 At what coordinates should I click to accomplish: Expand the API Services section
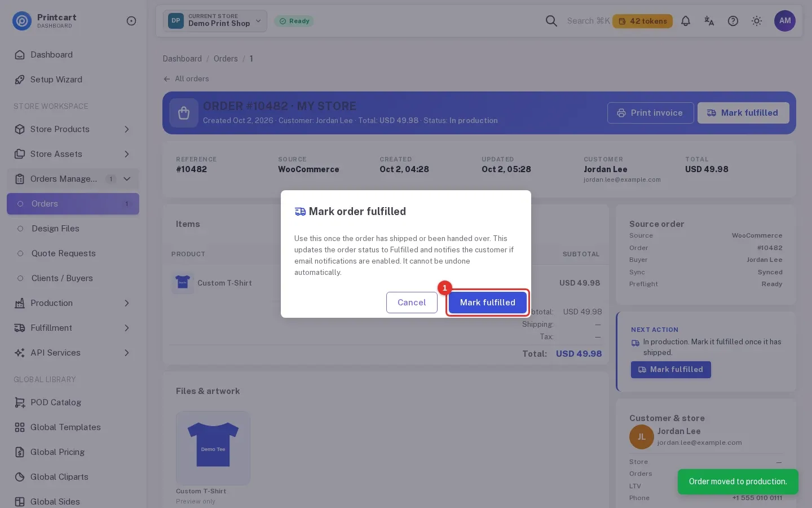[73, 353]
